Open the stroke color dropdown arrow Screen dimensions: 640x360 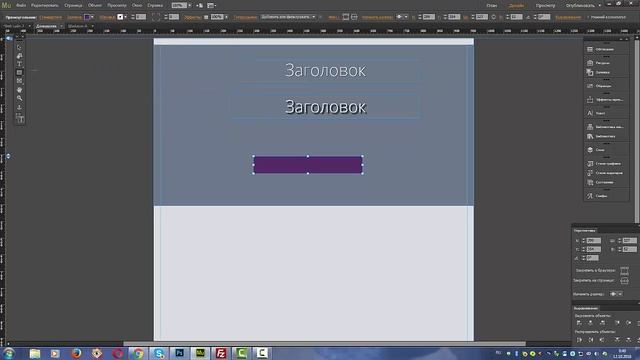coord(125,17)
